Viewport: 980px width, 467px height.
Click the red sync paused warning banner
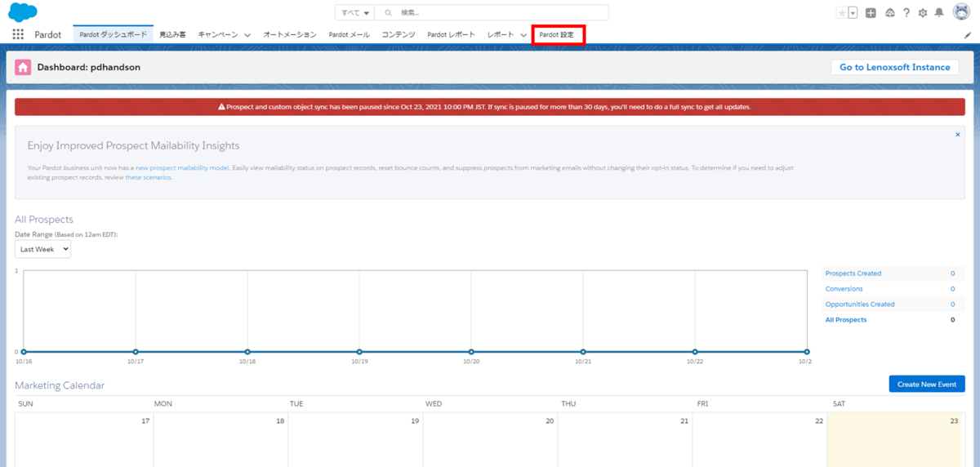pos(490,107)
